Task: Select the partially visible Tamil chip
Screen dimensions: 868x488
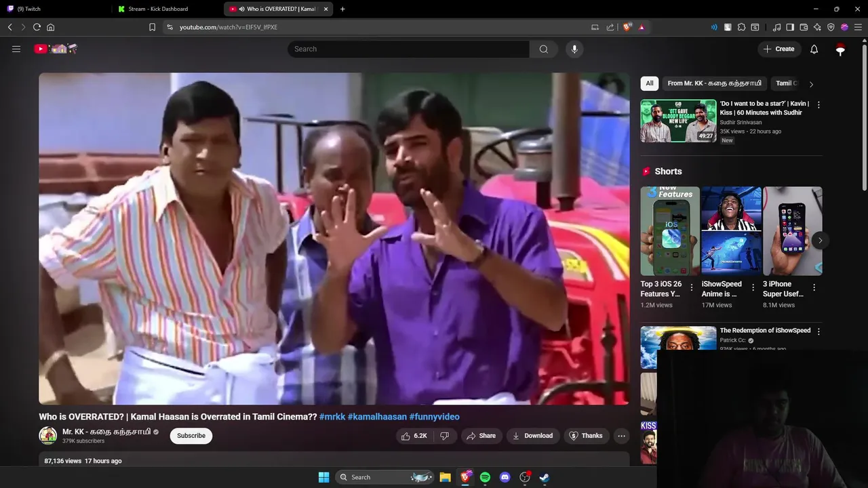Action: pos(787,83)
